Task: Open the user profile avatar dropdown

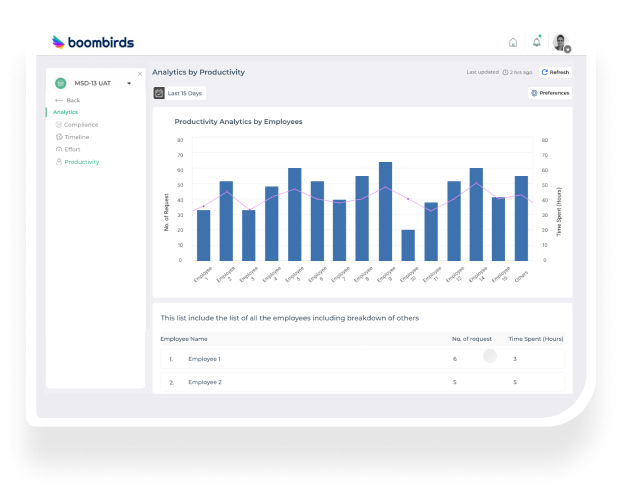Action: point(561,43)
